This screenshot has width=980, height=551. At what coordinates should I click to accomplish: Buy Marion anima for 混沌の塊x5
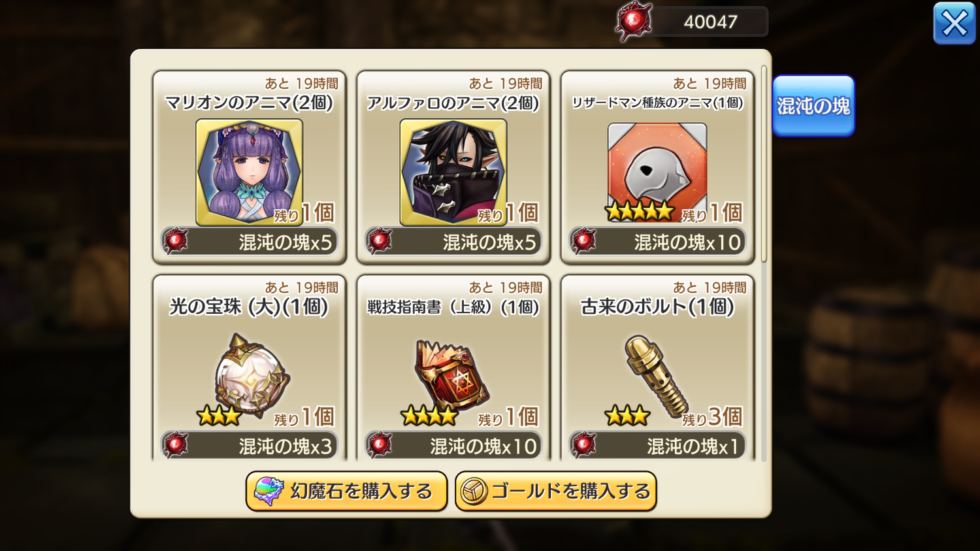coord(249,242)
